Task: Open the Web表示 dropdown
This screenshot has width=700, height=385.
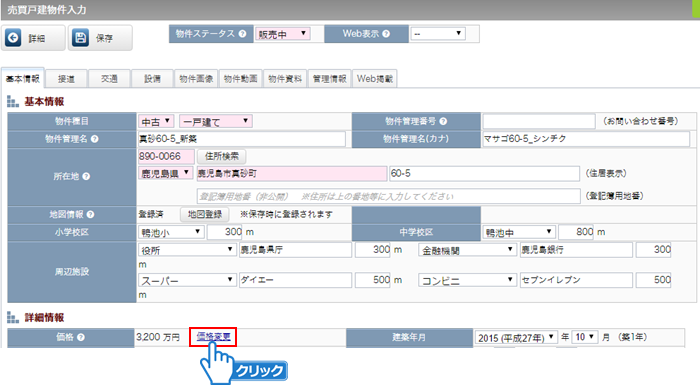Action: [438, 33]
